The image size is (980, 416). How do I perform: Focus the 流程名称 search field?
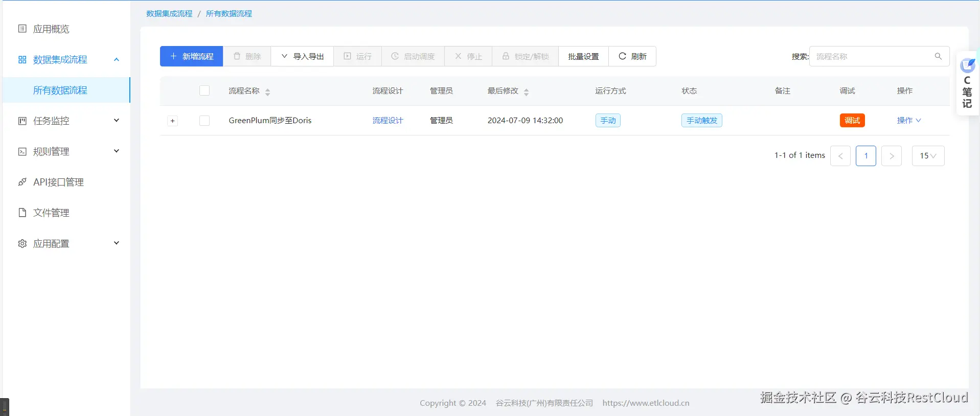[x=879, y=56]
